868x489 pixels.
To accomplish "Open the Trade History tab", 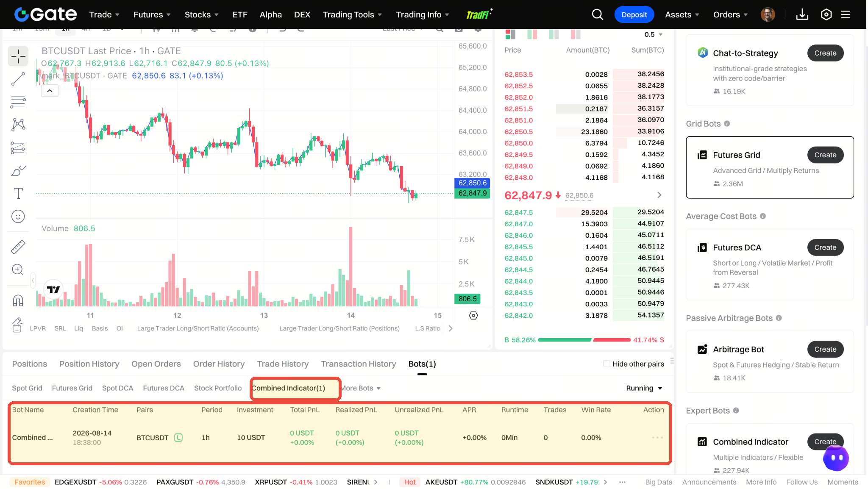I will pos(283,364).
